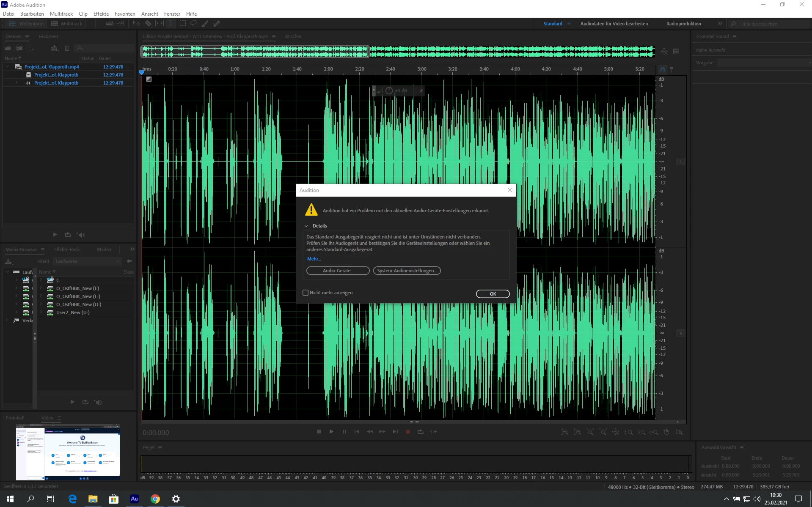Open File Explorer from the taskbar
Screen dimensions: 812x507
coord(93,499)
